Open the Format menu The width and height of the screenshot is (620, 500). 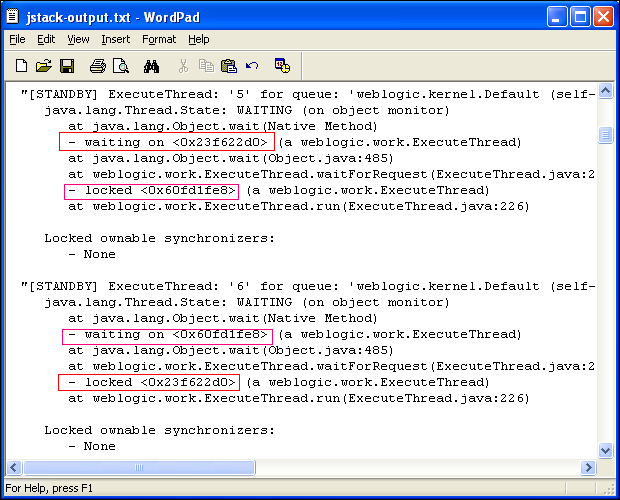click(159, 39)
